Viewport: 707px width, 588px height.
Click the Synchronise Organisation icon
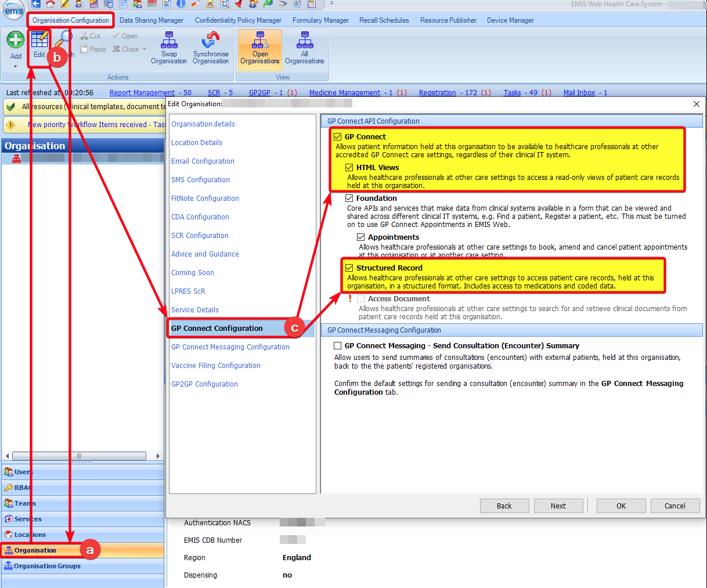pyautogui.click(x=211, y=40)
